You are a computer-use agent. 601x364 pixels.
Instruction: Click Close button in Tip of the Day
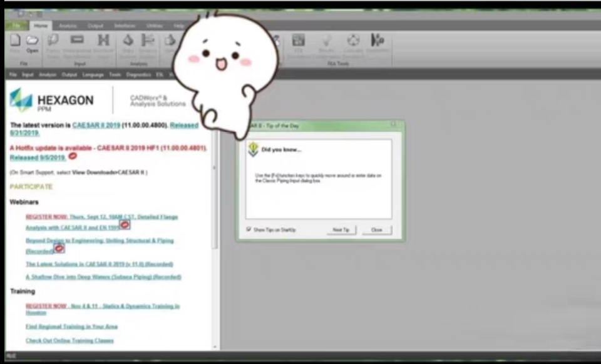[377, 230]
